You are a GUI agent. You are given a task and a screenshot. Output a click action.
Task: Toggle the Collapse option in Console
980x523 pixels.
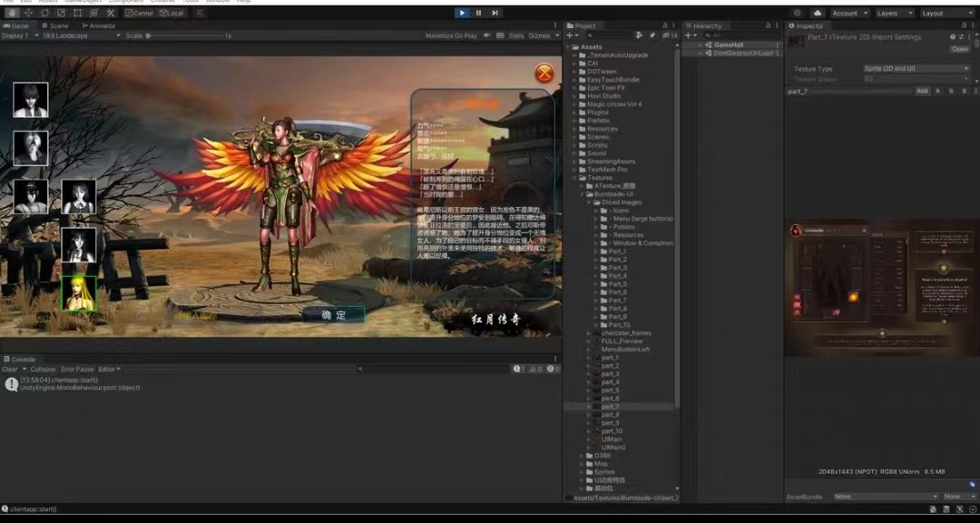[43, 370]
